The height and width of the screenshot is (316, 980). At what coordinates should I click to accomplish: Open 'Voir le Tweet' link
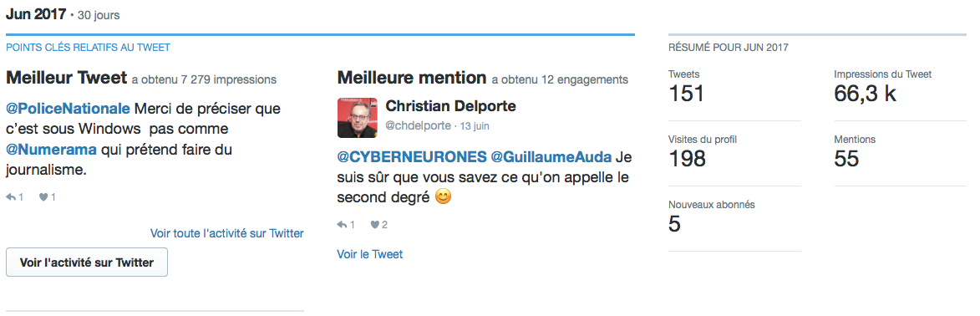pyautogui.click(x=370, y=254)
